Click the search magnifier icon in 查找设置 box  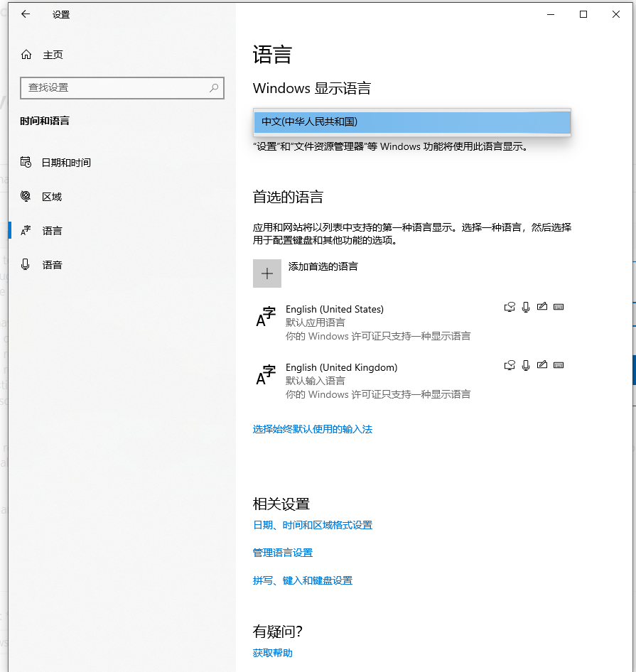click(214, 88)
